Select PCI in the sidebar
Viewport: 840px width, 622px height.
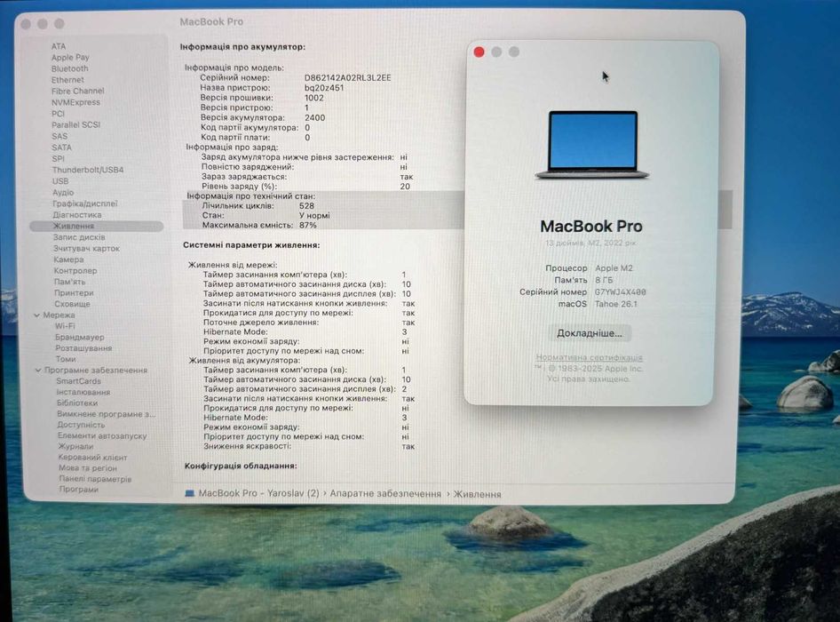click(58, 114)
